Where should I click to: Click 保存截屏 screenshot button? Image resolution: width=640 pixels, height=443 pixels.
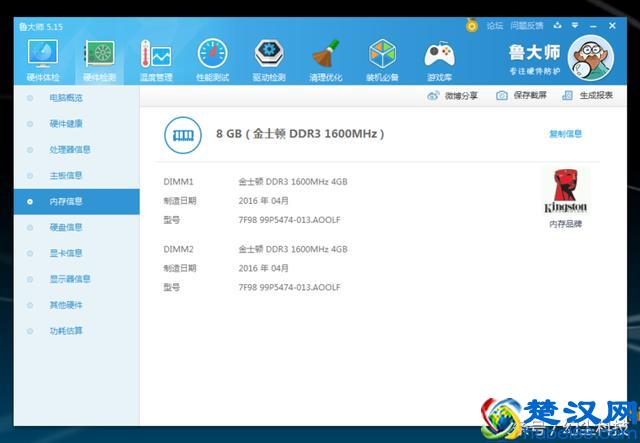click(x=522, y=96)
